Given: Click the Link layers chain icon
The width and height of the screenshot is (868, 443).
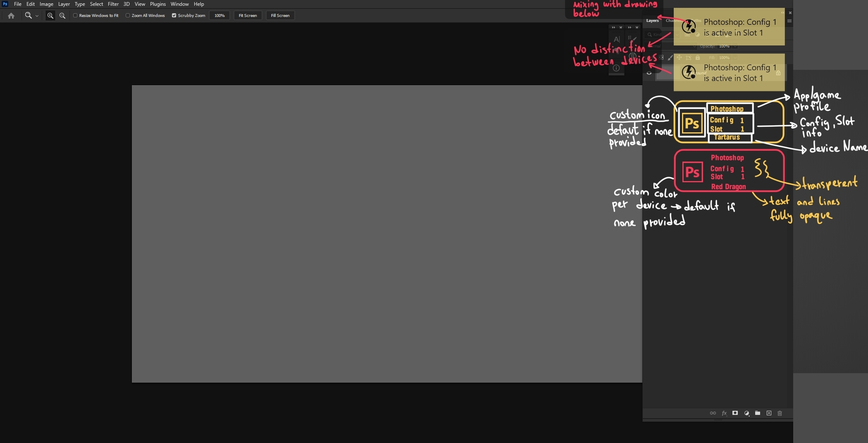Looking at the screenshot, I should pyautogui.click(x=713, y=413).
